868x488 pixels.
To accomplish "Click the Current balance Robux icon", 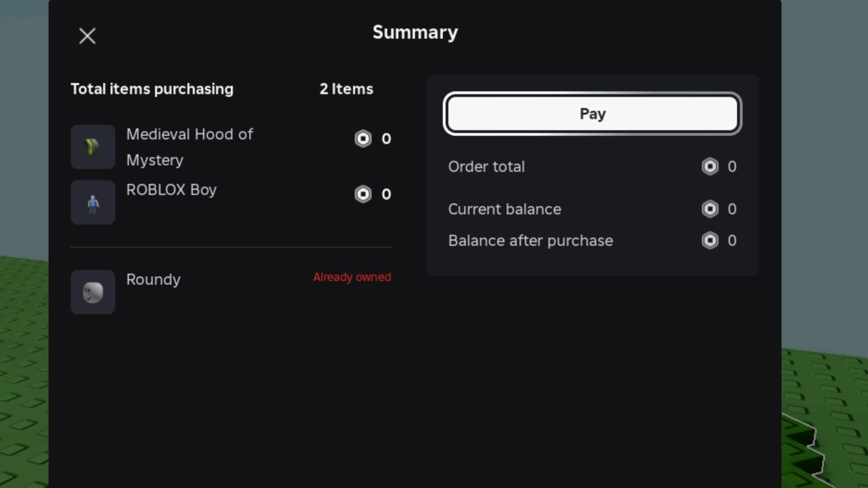I will coord(710,209).
